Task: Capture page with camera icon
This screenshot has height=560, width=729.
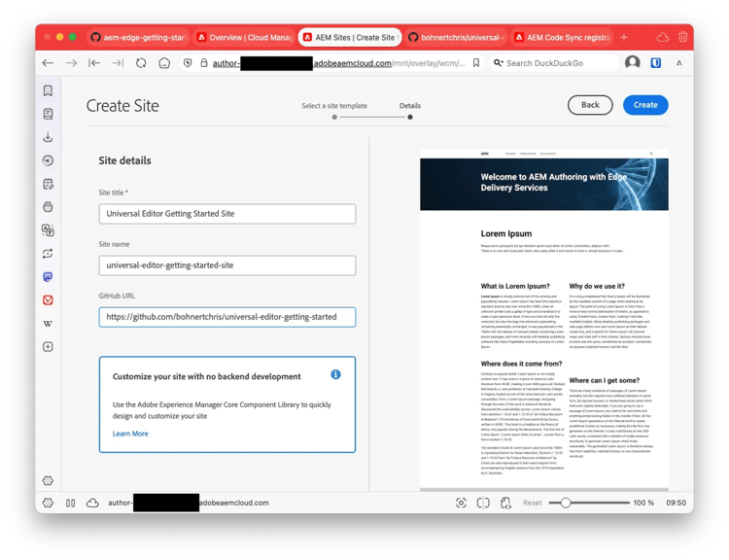Action: (x=461, y=503)
